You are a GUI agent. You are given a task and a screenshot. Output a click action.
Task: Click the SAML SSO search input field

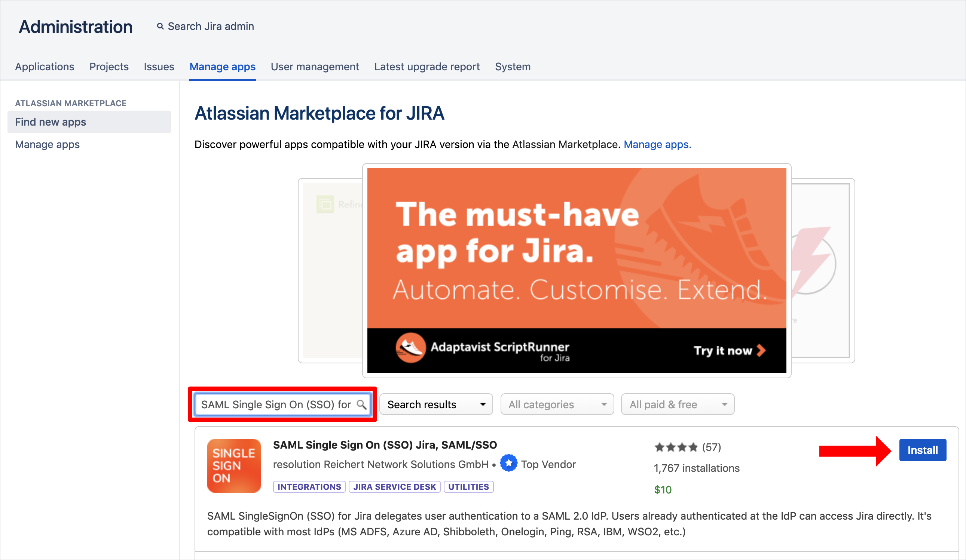[283, 404]
